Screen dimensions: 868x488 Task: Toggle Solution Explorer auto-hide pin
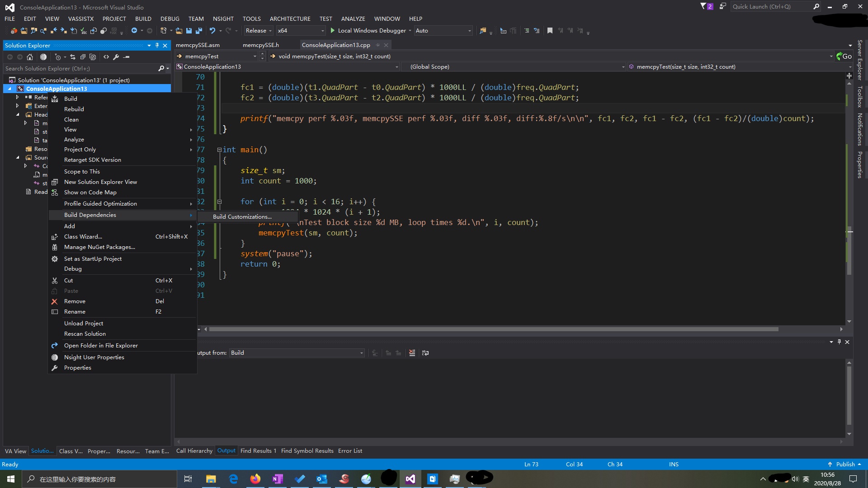point(157,45)
